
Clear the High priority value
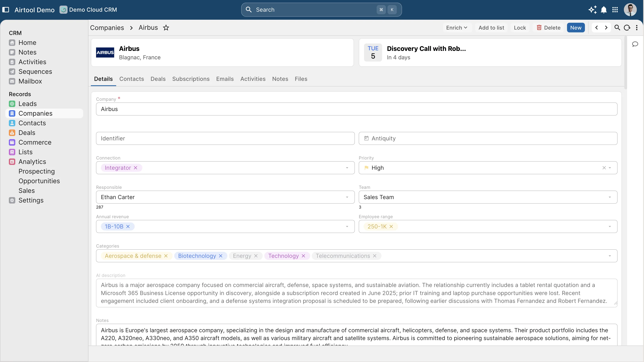pos(604,168)
